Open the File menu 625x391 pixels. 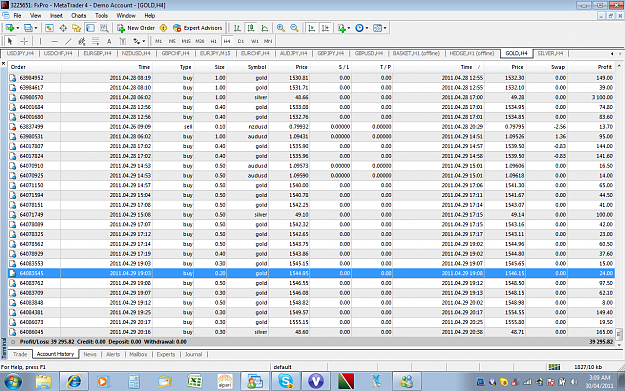tap(17, 16)
